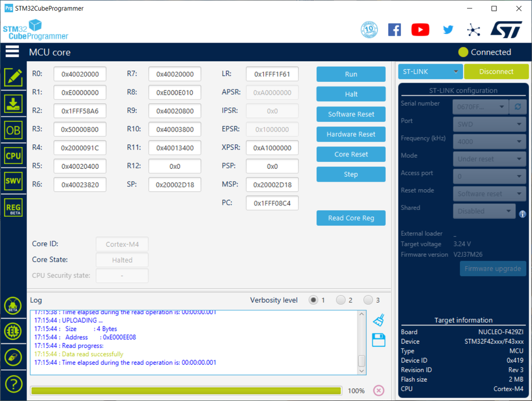
Task: Clear the log with broom icon
Action: (379, 320)
